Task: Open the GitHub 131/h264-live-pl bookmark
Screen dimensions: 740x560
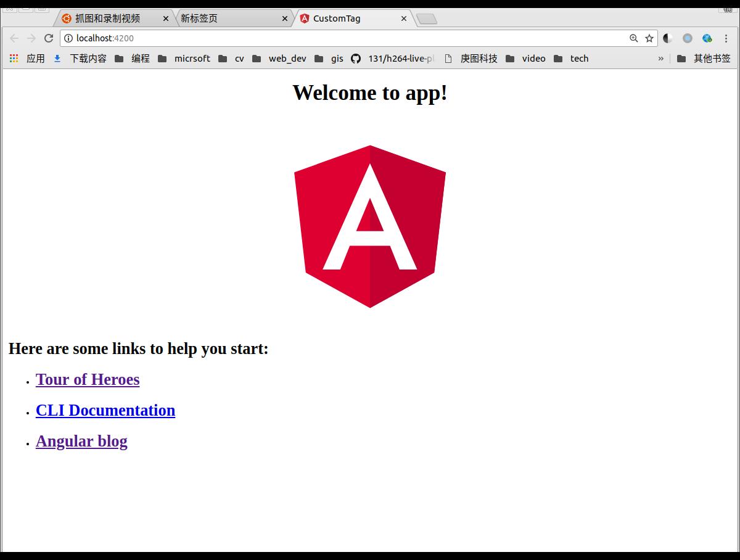Action: point(393,59)
